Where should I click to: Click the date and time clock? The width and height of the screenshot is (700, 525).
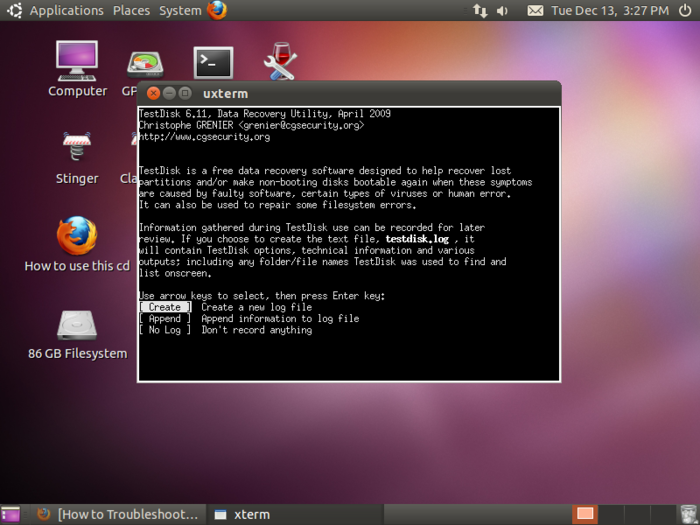click(x=610, y=10)
